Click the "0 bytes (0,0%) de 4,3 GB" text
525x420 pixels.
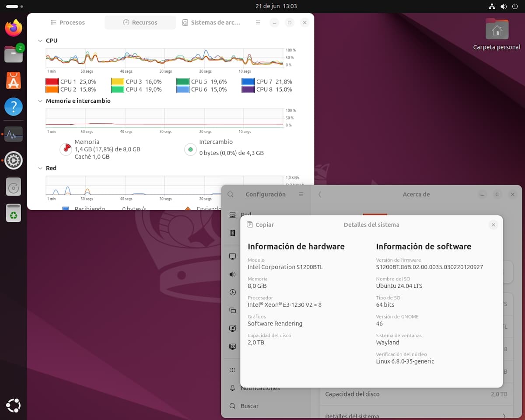pyautogui.click(x=231, y=153)
